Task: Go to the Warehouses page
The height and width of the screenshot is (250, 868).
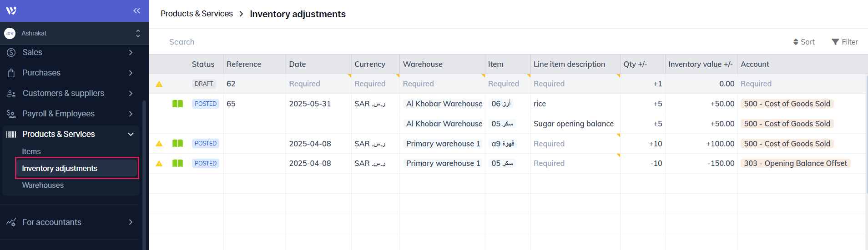Action: pyautogui.click(x=43, y=185)
